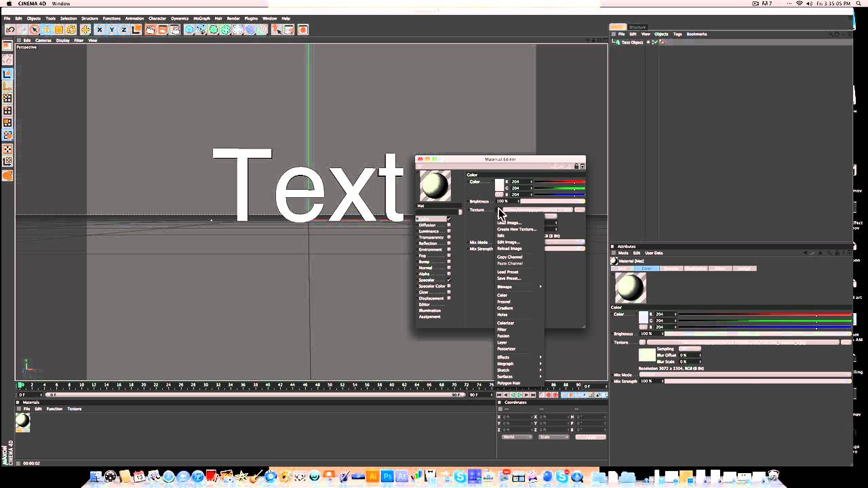Open the User Data menu in Attributes
The width and height of the screenshot is (868, 488).
click(654, 253)
